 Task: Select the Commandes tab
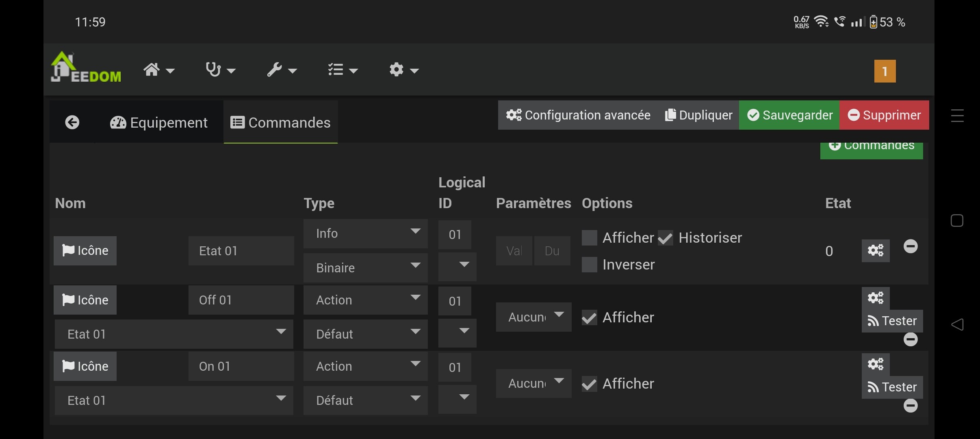[x=280, y=122]
